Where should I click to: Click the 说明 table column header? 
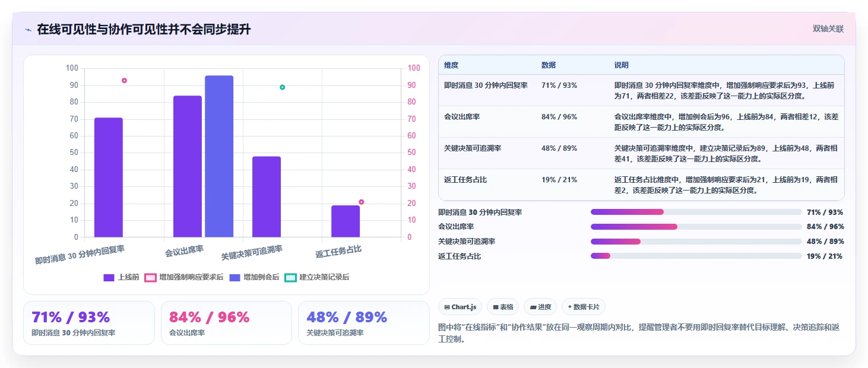[622, 65]
